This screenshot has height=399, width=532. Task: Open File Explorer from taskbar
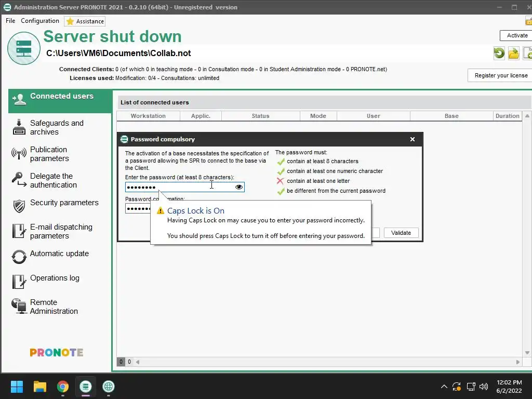[39, 387]
